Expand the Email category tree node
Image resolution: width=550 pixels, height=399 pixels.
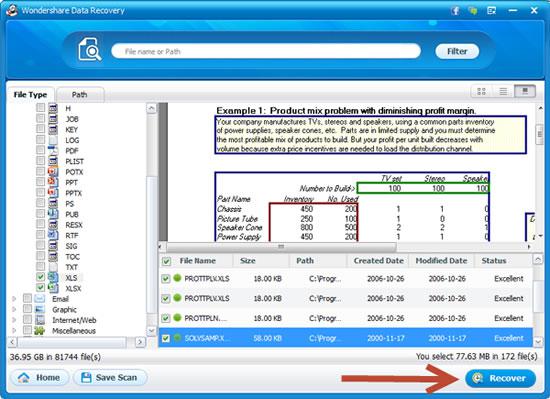tap(14, 299)
